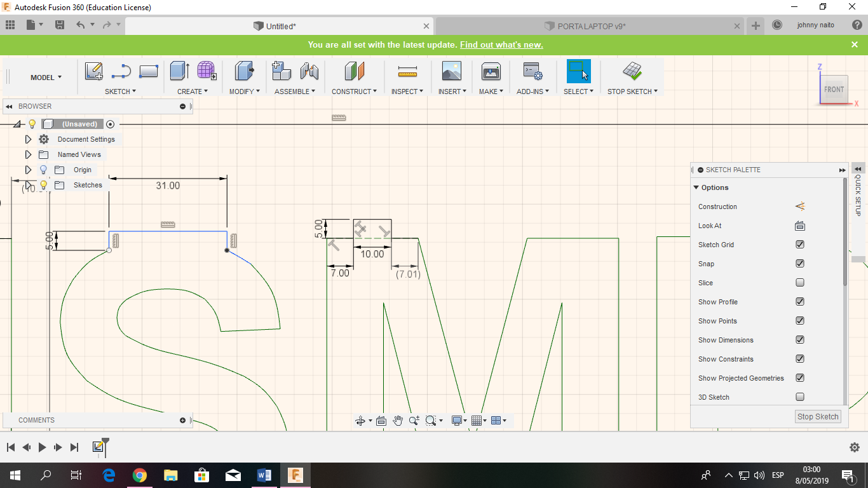Viewport: 868px width, 488px height.
Task: Select the Line sketch tool
Action: pos(121,71)
